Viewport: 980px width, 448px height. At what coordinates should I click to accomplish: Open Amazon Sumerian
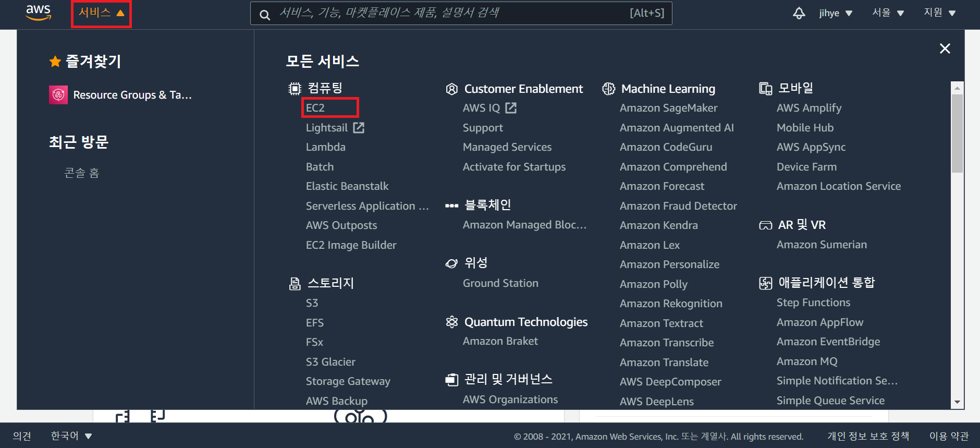coord(822,245)
